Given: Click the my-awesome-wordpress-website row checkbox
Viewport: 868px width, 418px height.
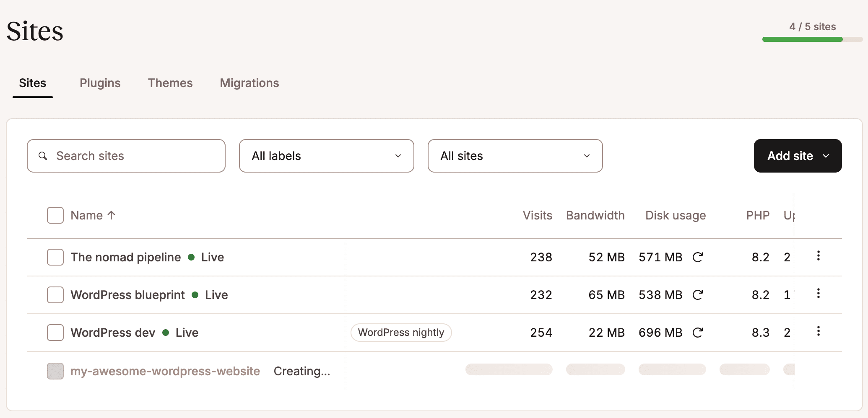Looking at the screenshot, I should tap(55, 371).
